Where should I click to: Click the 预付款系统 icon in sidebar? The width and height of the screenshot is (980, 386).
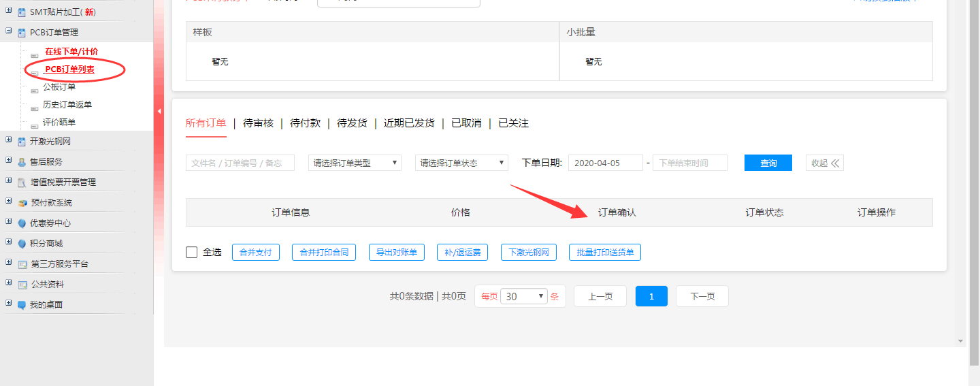click(22, 203)
